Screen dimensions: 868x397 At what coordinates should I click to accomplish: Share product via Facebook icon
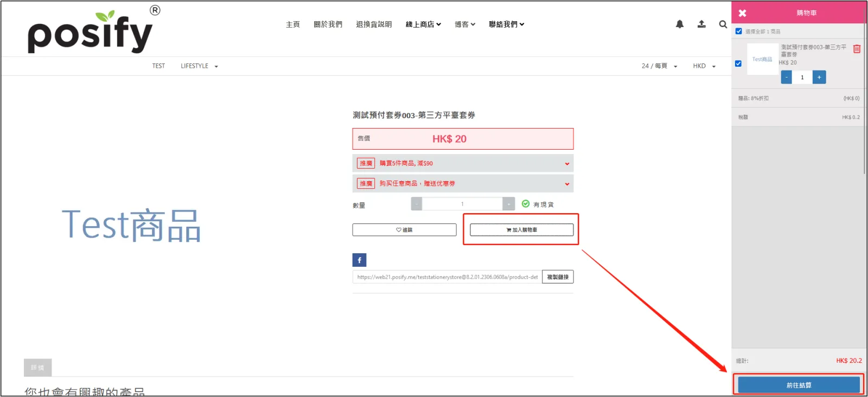(359, 260)
